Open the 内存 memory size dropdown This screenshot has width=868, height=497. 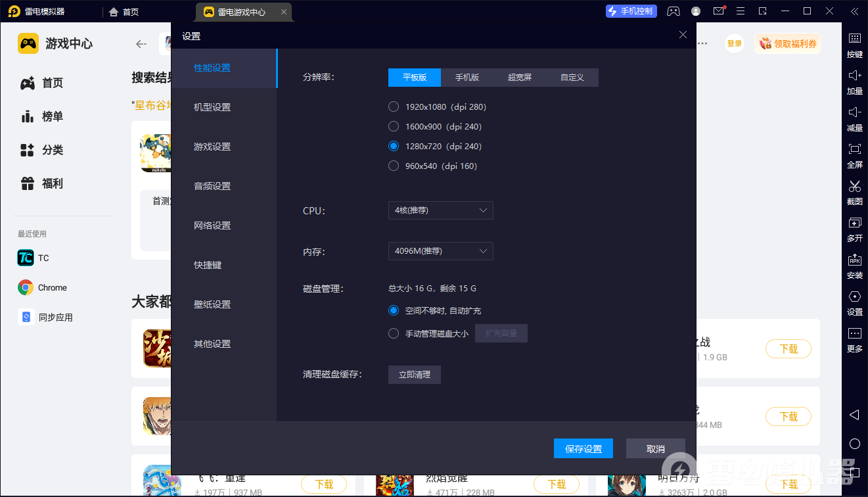pyautogui.click(x=440, y=251)
